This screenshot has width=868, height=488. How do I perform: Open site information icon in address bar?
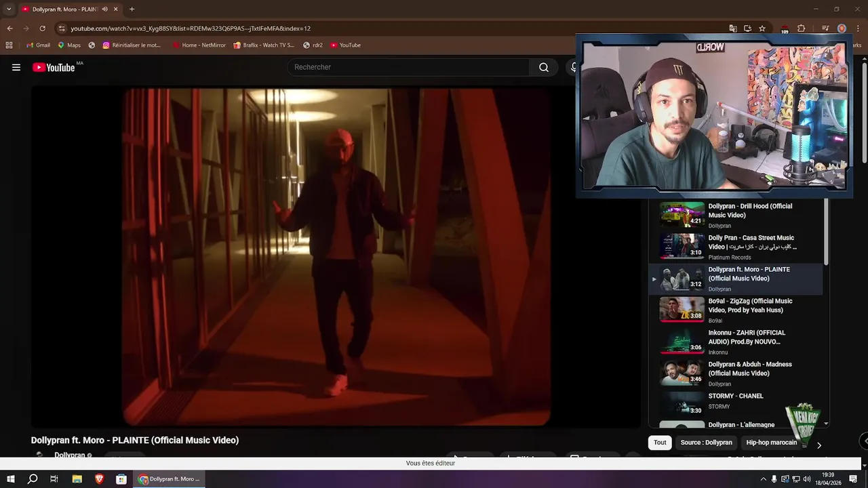[x=62, y=28]
